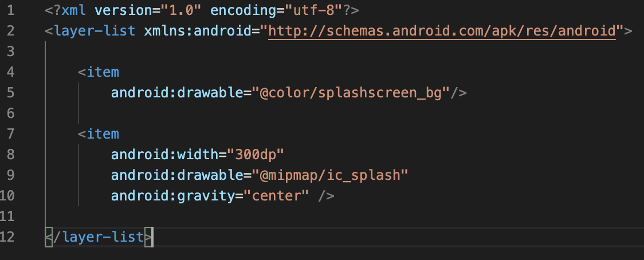Click the android:gravity attribute name

[x=173, y=195]
